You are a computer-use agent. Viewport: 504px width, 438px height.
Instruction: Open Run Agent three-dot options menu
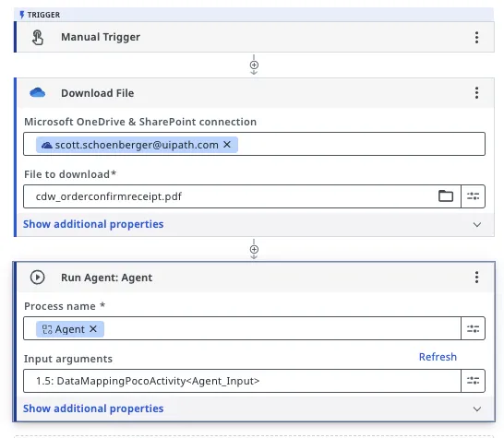pos(476,278)
